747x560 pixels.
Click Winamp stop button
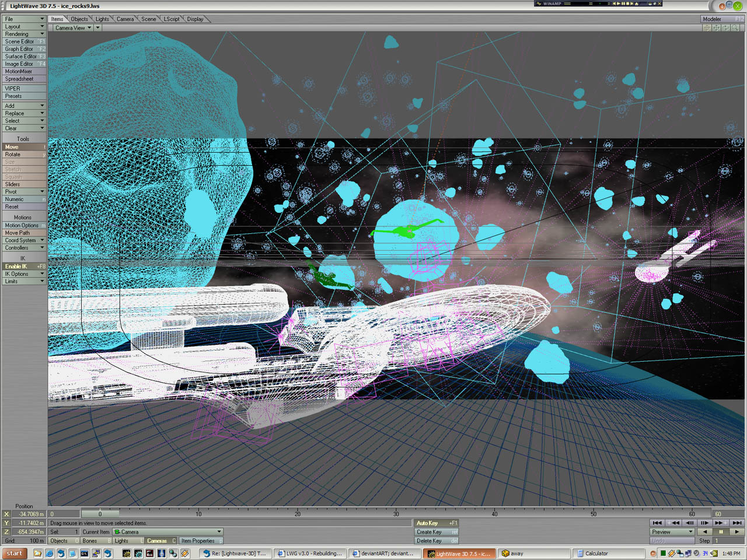tap(627, 3)
